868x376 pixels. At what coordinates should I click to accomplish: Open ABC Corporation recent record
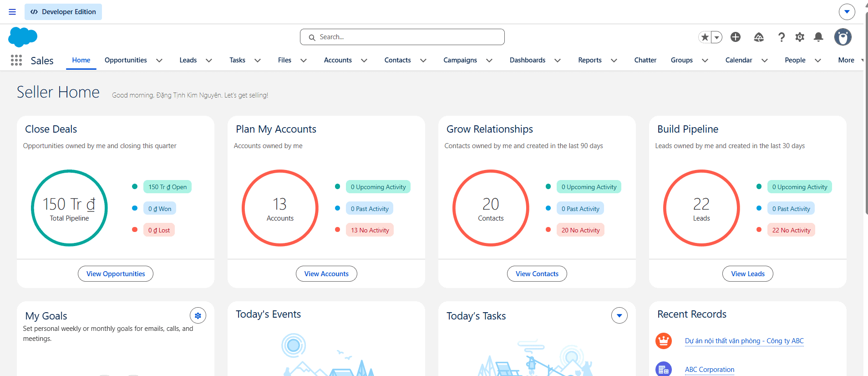point(710,370)
